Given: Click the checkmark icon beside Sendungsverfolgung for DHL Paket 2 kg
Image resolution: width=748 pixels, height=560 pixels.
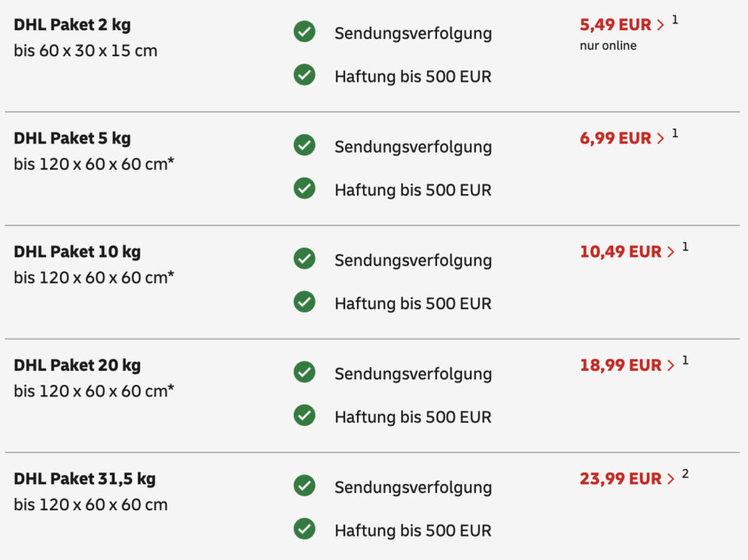Looking at the screenshot, I should click(x=304, y=32).
